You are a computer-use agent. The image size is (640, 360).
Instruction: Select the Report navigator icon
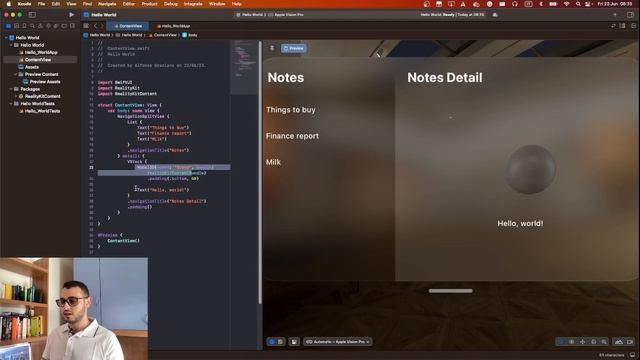(72, 26)
